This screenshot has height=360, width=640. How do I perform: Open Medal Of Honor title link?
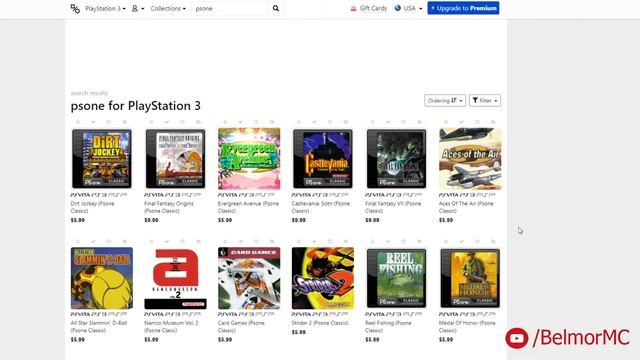(467, 327)
